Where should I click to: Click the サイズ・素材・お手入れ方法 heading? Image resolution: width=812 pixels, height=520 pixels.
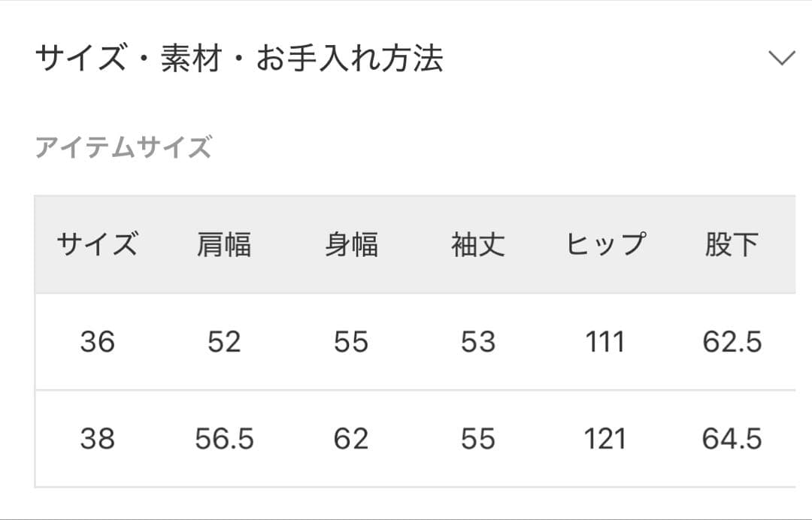pyautogui.click(x=239, y=59)
